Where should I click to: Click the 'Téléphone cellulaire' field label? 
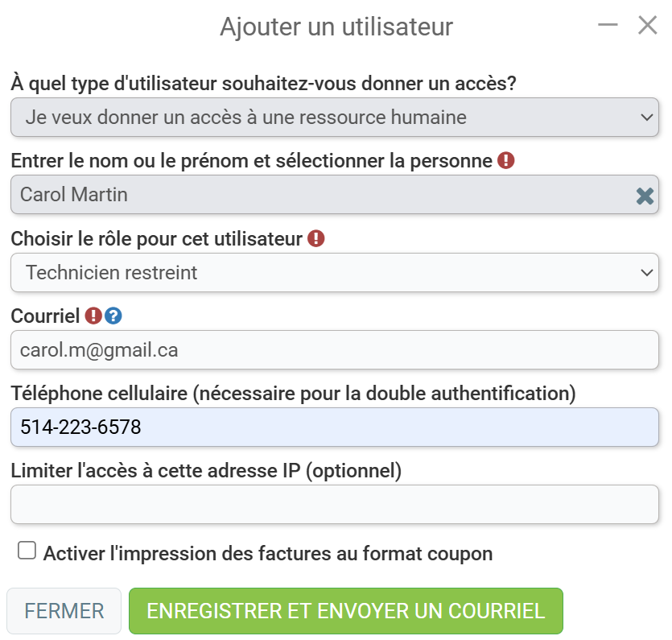(x=293, y=394)
